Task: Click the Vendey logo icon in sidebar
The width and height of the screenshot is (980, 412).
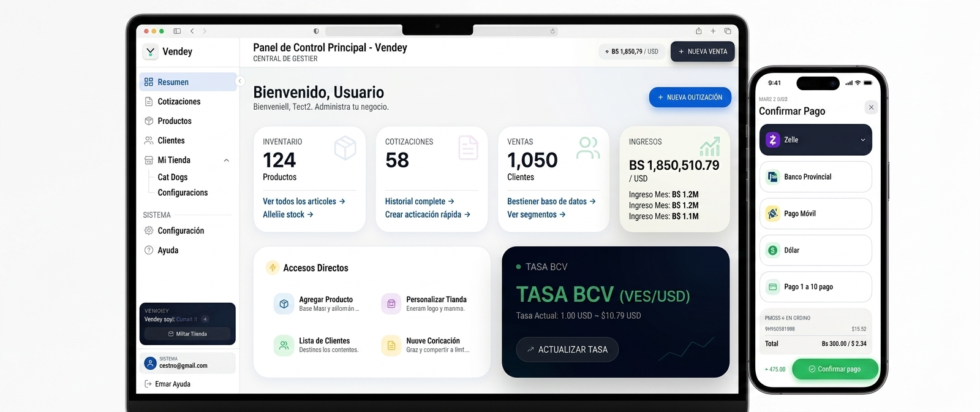Action: [150, 52]
